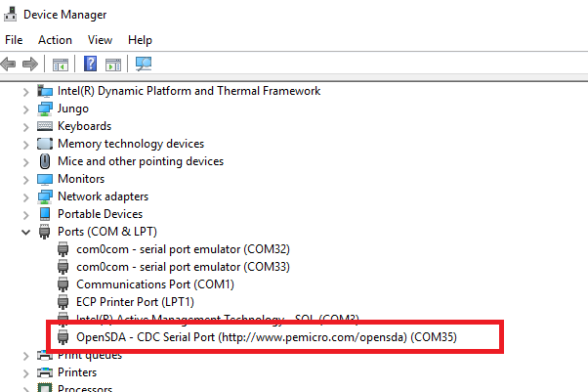Click the Back arrow toolbar button
Image resolution: width=588 pixels, height=392 pixels.
pyautogui.click(x=9, y=65)
